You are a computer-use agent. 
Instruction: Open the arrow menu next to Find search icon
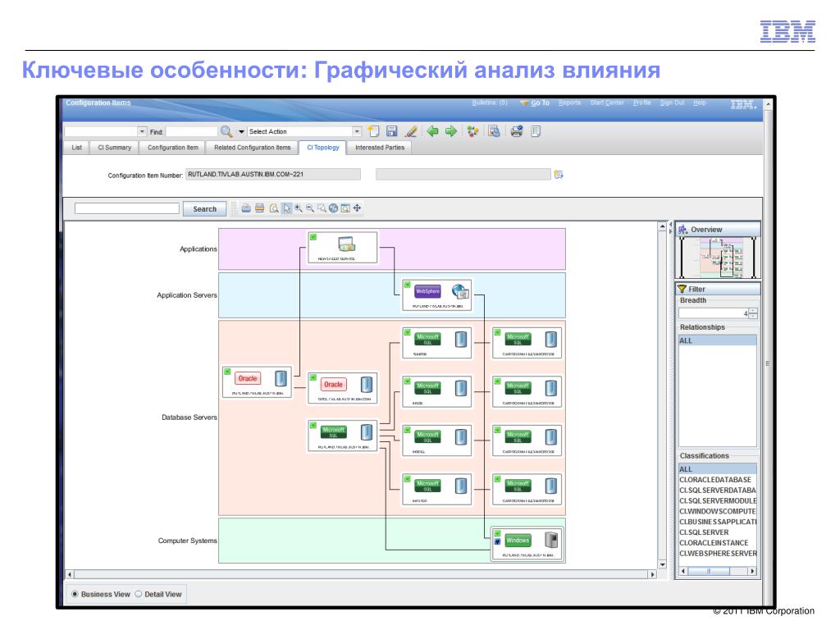pyautogui.click(x=241, y=131)
